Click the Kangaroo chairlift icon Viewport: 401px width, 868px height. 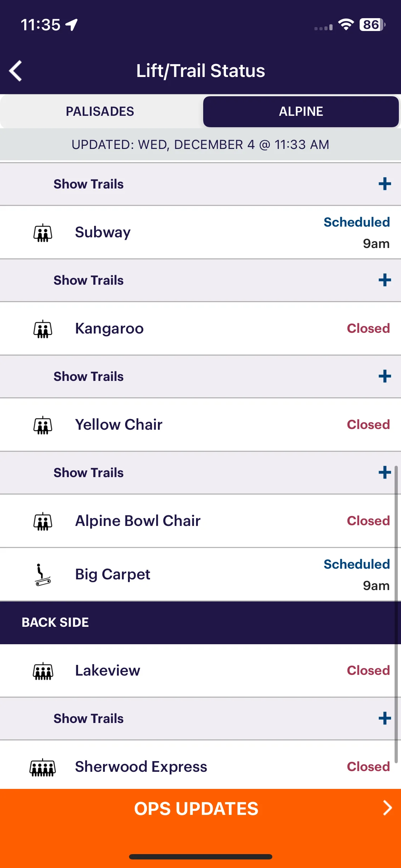click(43, 329)
